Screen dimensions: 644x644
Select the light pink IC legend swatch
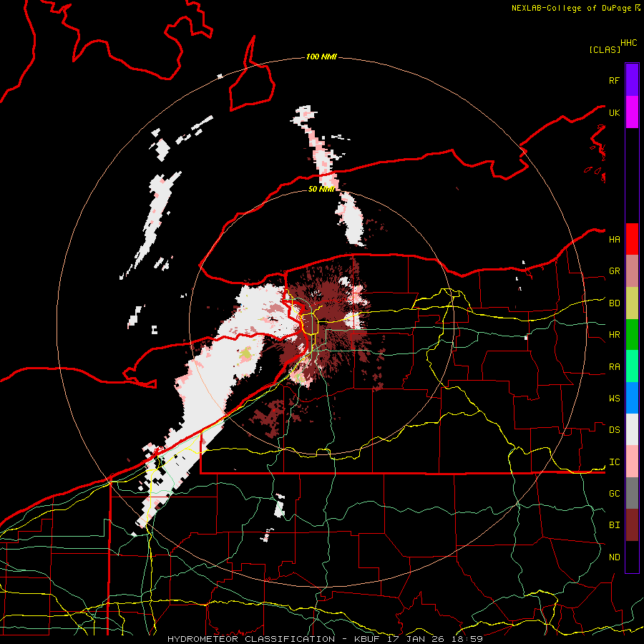632,462
